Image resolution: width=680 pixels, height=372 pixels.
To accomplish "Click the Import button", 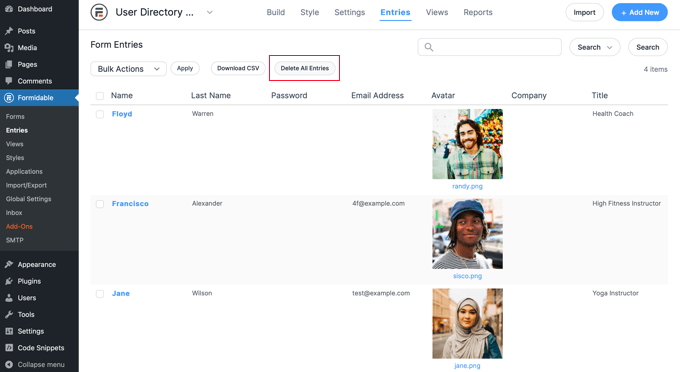I will point(585,12).
